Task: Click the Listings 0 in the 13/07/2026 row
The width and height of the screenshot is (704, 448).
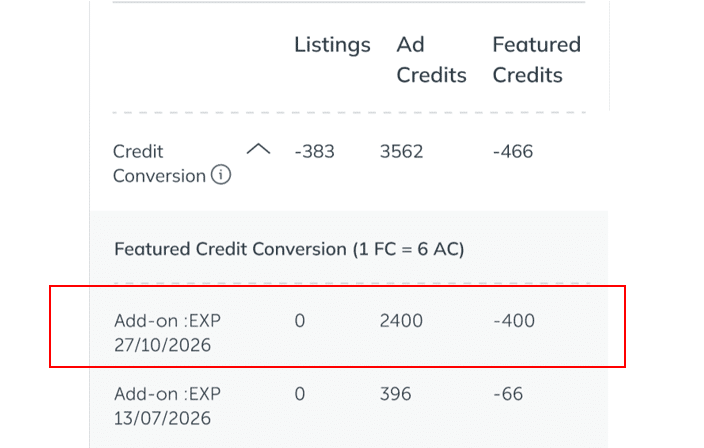Action: point(299,394)
